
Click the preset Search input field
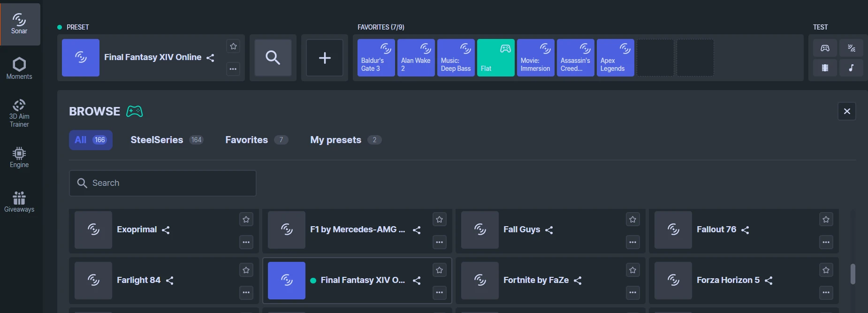(x=162, y=183)
